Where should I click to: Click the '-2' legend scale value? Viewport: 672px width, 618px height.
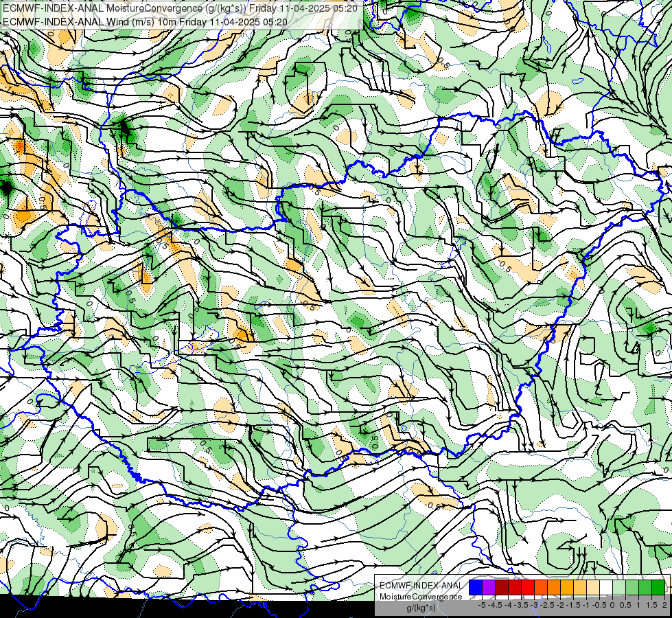(x=559, y=605)
